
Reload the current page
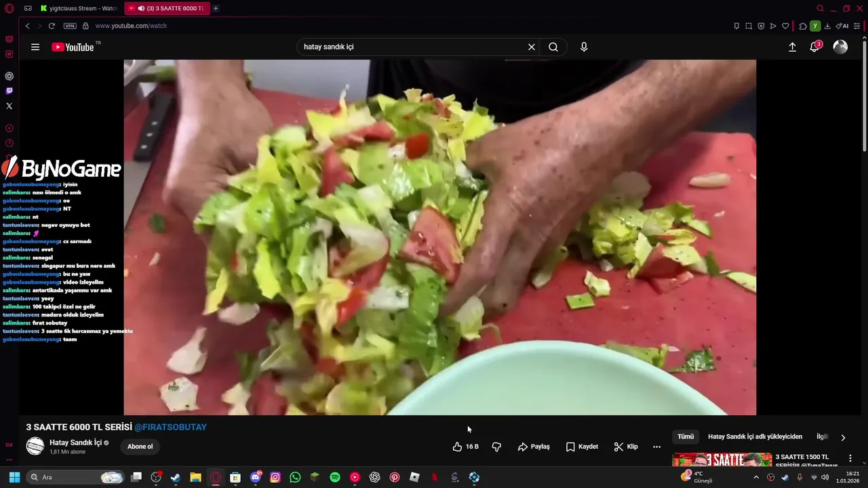click(x=52, y=26)
